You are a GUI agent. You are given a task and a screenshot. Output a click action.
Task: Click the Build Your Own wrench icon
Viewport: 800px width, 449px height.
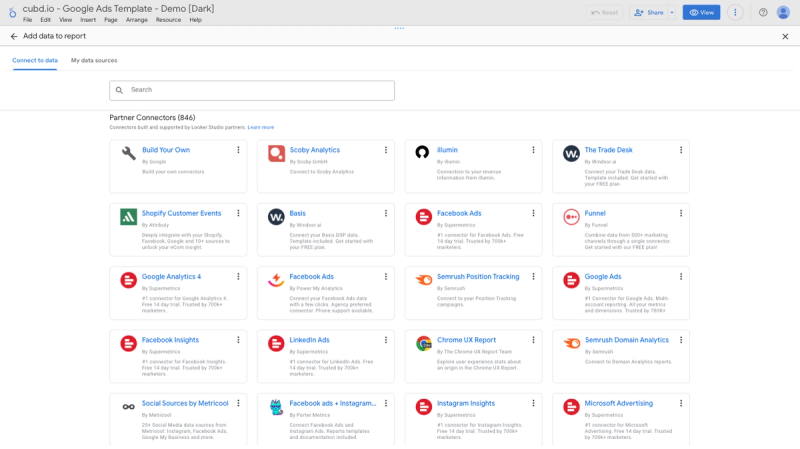(129, 153)
